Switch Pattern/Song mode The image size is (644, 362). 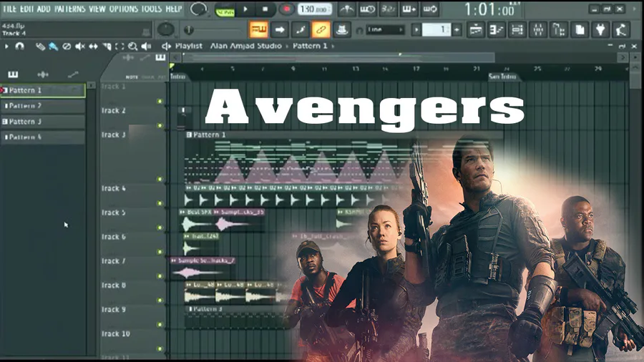225,10
